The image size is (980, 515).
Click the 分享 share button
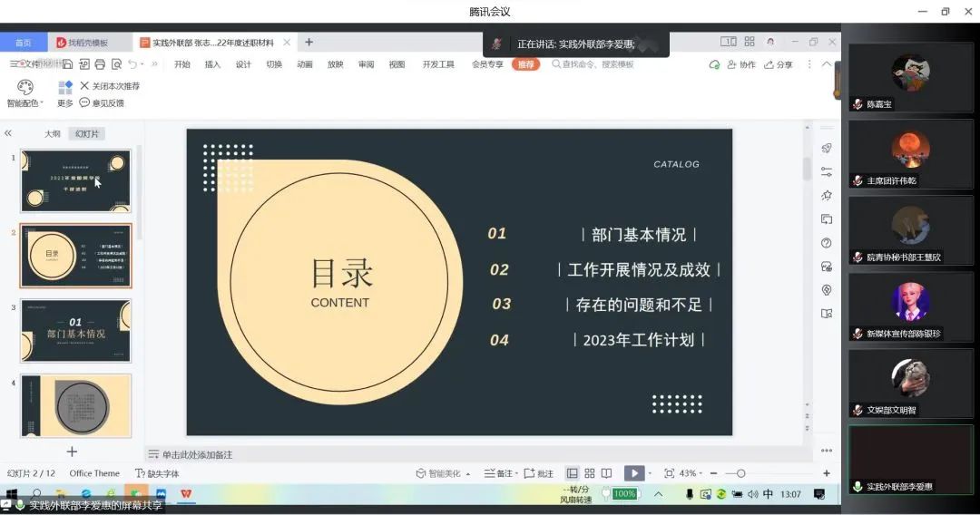tap(779, 64)
